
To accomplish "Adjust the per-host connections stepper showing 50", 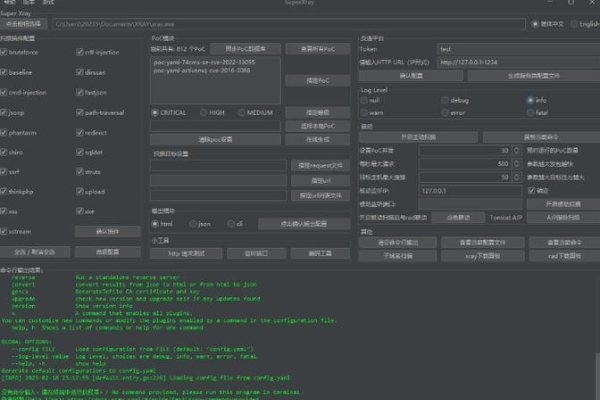I will pos(516,177).
